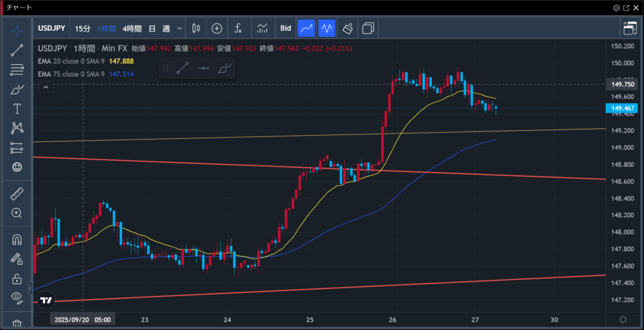Select the brush drawing tool in sidebar
This screenshot has height=330, width=644.
click(17, 89)
